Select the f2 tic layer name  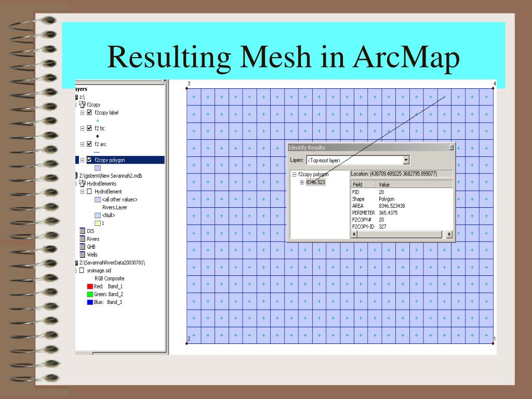pos(100,128)
